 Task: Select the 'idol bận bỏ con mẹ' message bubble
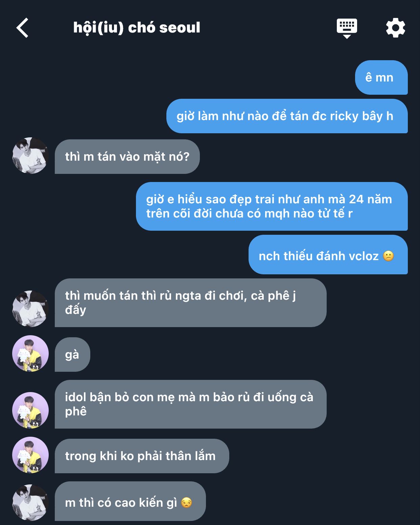(191, 404)
